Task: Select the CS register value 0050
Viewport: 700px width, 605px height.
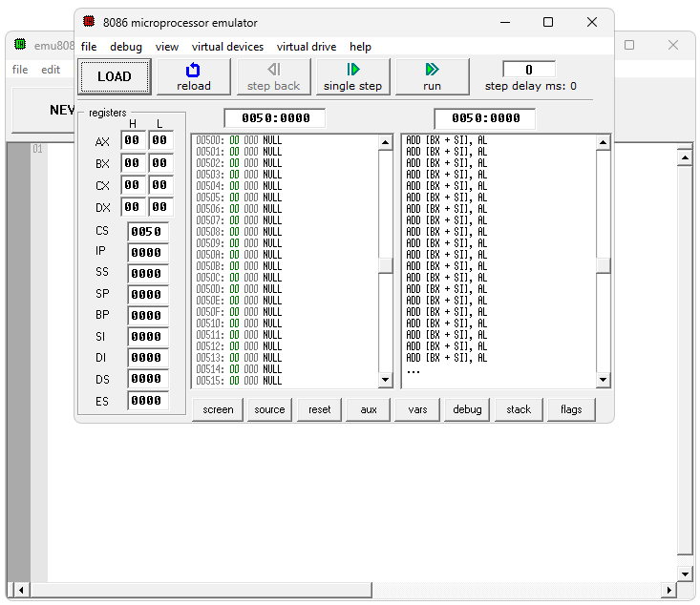Action: point(148,232)
